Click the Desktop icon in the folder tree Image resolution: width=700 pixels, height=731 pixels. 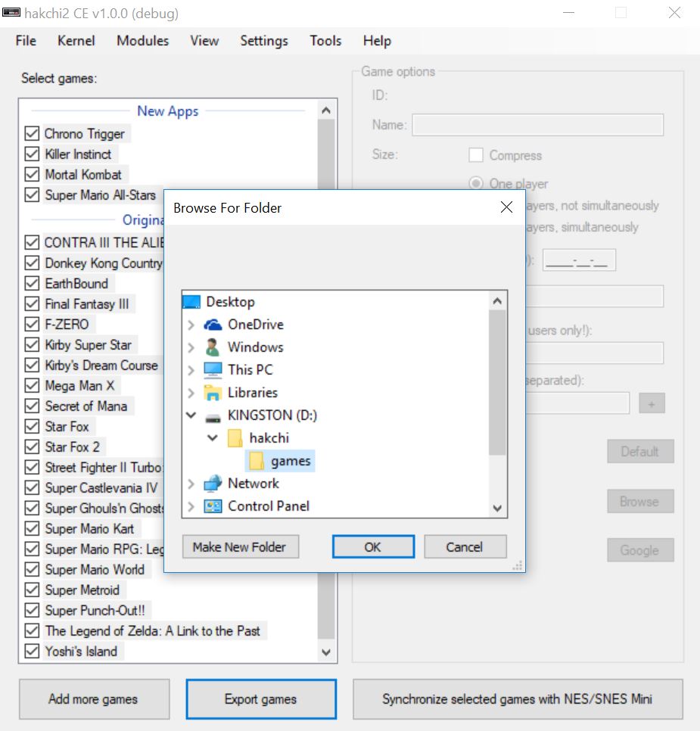point(191,302)
